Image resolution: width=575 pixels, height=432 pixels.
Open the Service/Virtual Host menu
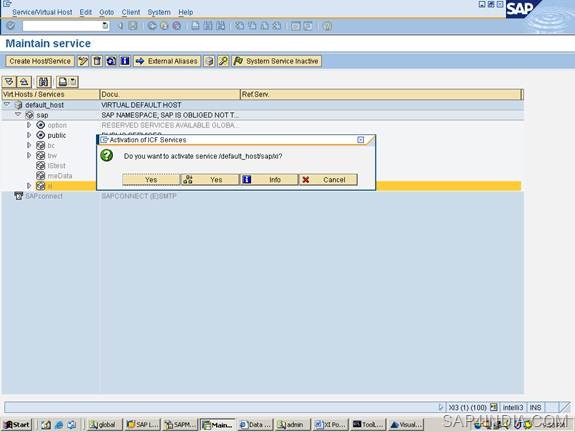pyautogui.click(x=42, y=12)
